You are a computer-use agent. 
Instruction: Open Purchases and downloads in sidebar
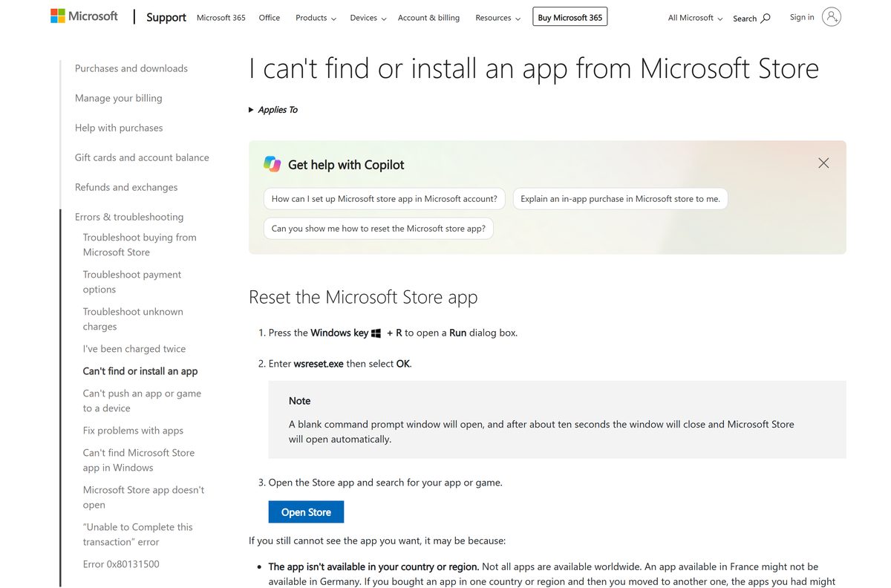131,68
